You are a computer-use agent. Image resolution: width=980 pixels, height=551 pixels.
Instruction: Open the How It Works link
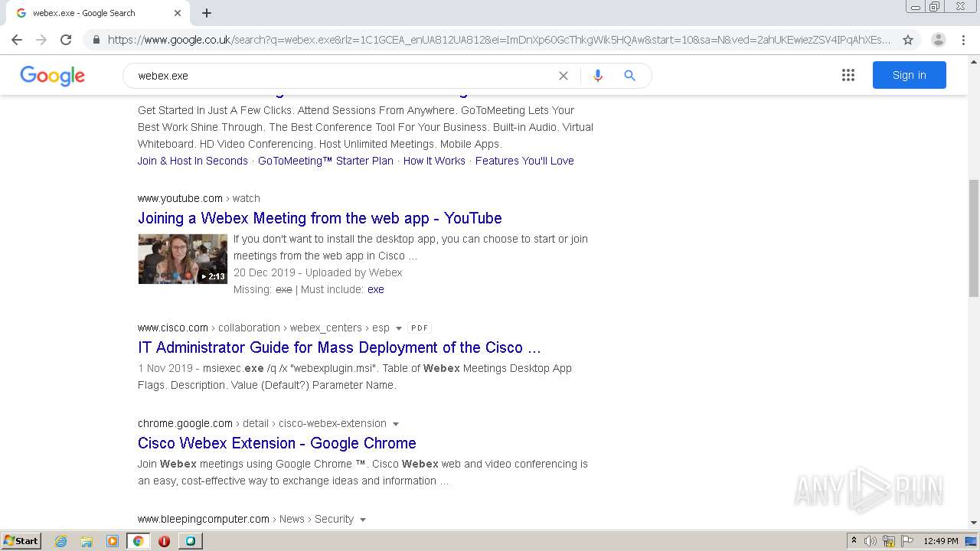pos(434,161)
